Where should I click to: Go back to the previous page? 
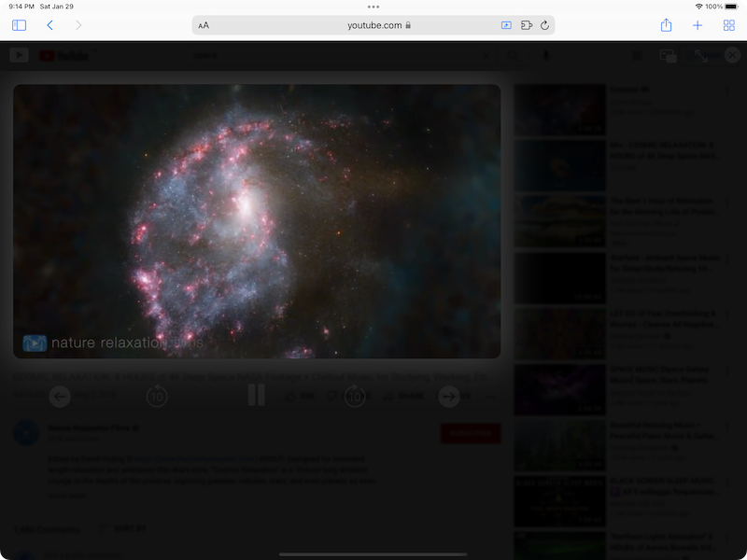pyautogui.click(x=50, y=25)
